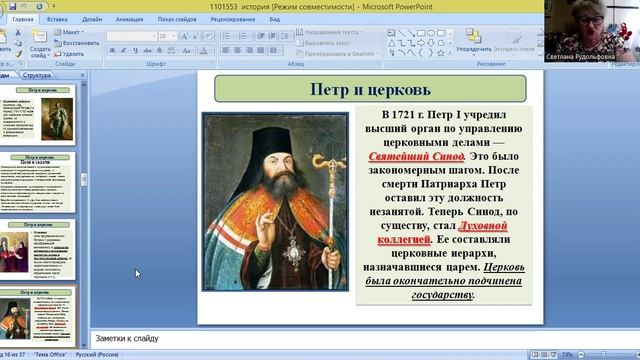
Task: Open the font name combo box
Action: 132,36
